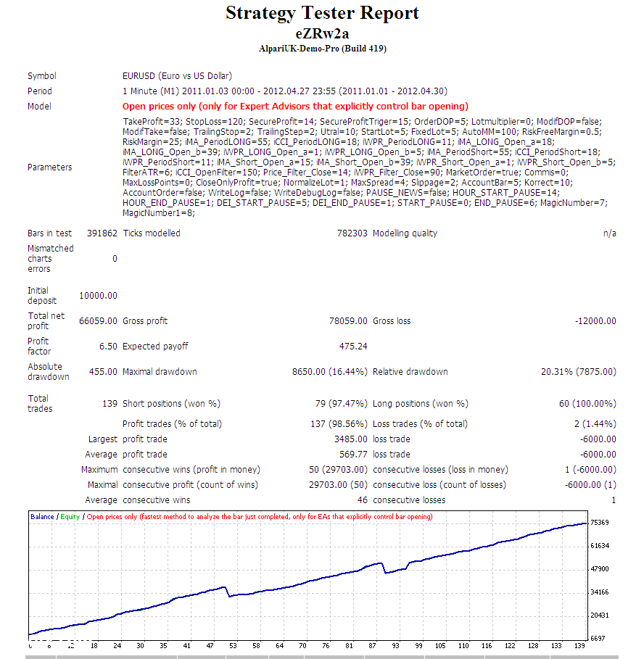Click the green Equity legend label

point(70,517)
